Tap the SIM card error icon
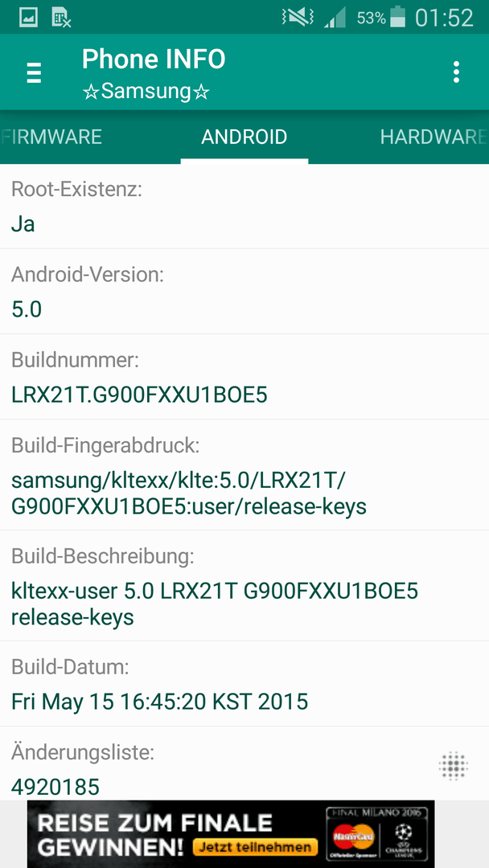The width and height of the screenshot is (489, 868). click(x=61, y=18)
